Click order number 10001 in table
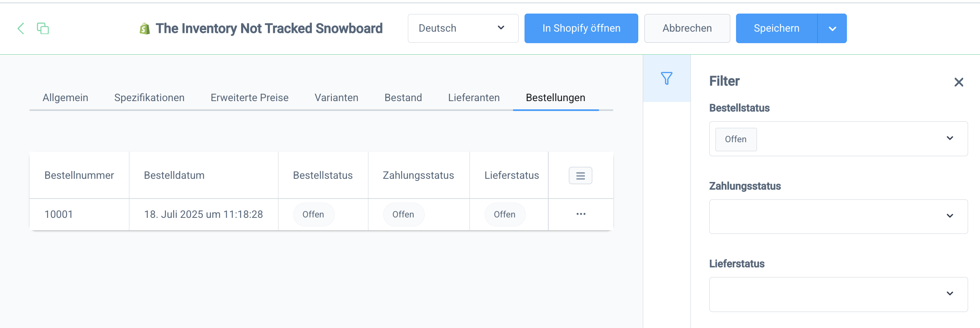This screenshot has width=980, height=328. tap(59, 215)
